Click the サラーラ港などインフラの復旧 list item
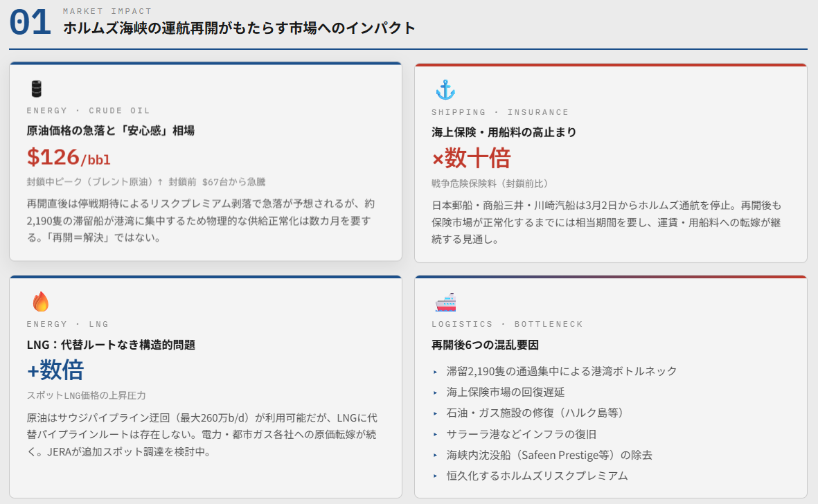The image size is (818, 504). click(x=522, y=434)
